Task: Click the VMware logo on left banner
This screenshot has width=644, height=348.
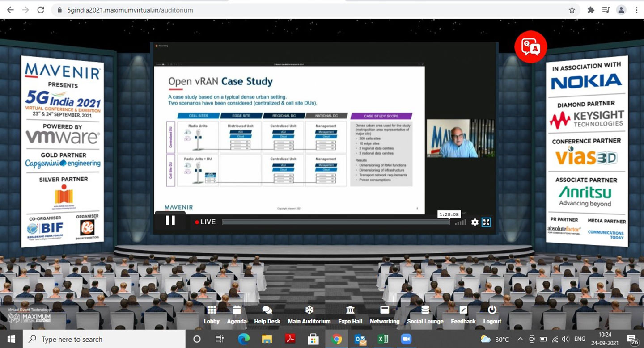Action: [x=63, y=137]
